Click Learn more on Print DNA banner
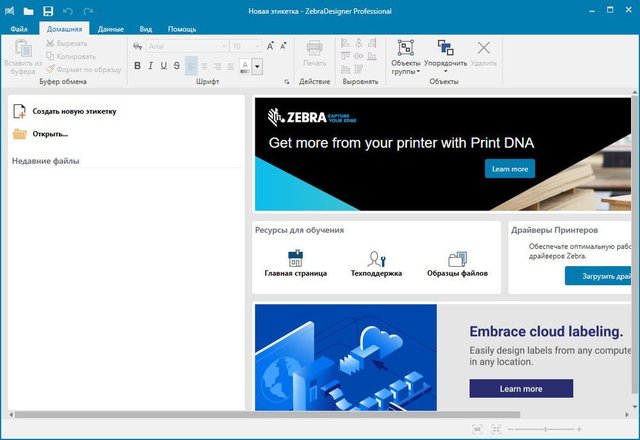This screenshot has width=640, height=440. (x=509, y=169)
